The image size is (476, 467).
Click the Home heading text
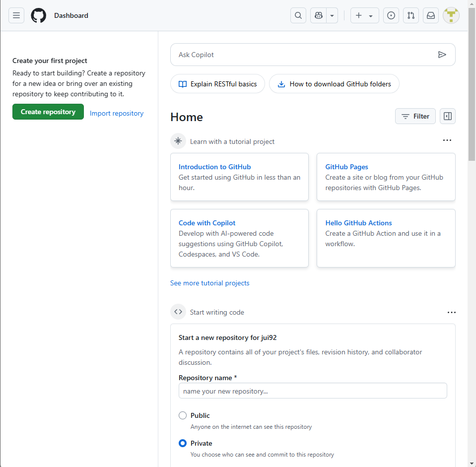(187, 117)
